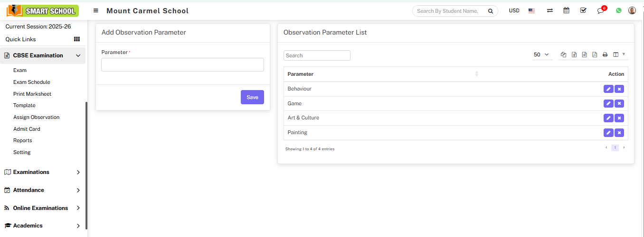644x237 pixels.
Task: Open WhatsApp from the top bar
Action: (618, 10)
